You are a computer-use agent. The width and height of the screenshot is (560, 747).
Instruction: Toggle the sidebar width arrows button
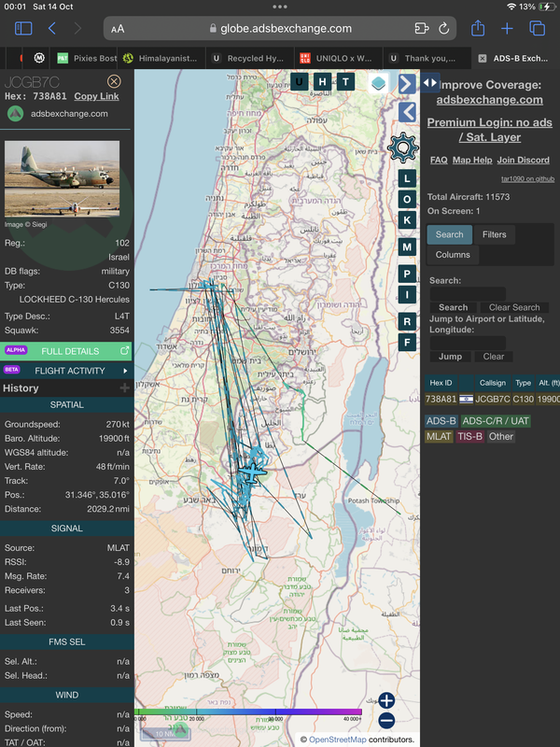430,83
